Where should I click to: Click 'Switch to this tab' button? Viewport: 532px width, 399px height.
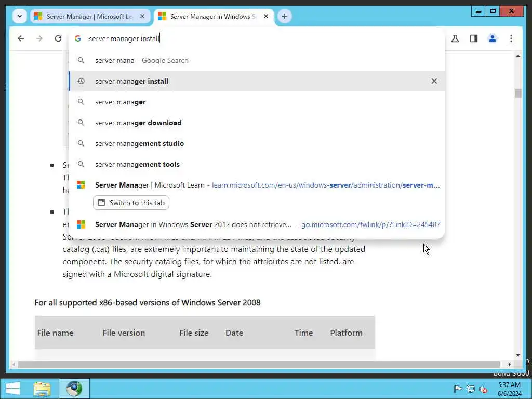coord(131,203)
